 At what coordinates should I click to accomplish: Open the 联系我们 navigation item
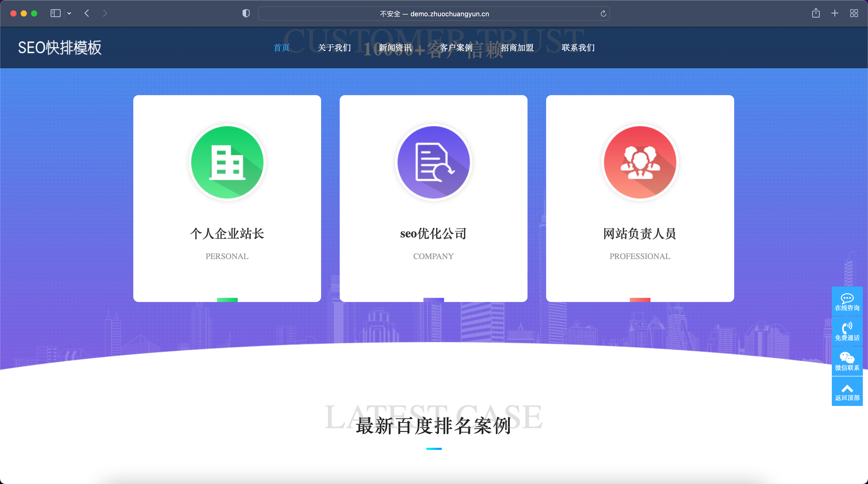[x=578, y=48]
